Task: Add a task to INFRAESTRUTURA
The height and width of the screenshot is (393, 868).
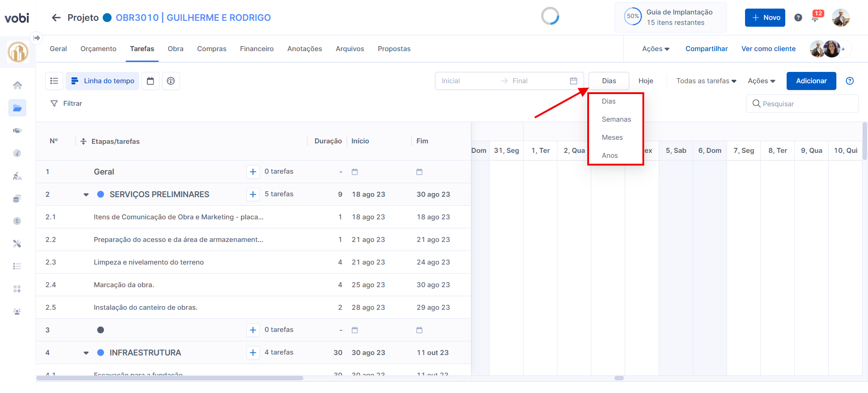Action: point(253,353)
